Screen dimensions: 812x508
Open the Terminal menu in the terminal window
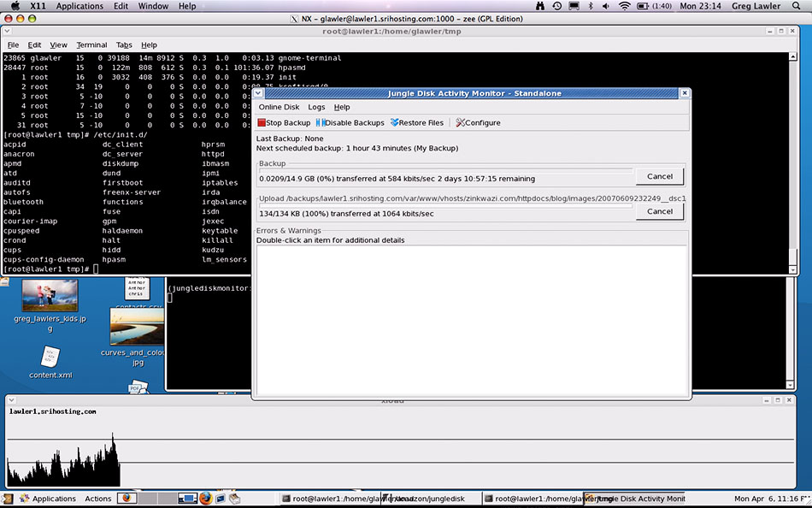pyautogui.click(x=91, y=45)
